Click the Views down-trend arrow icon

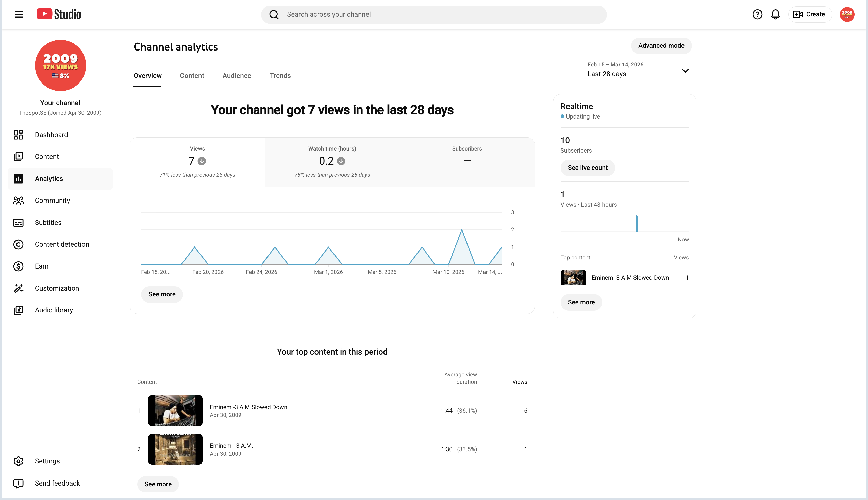[202, 161]
